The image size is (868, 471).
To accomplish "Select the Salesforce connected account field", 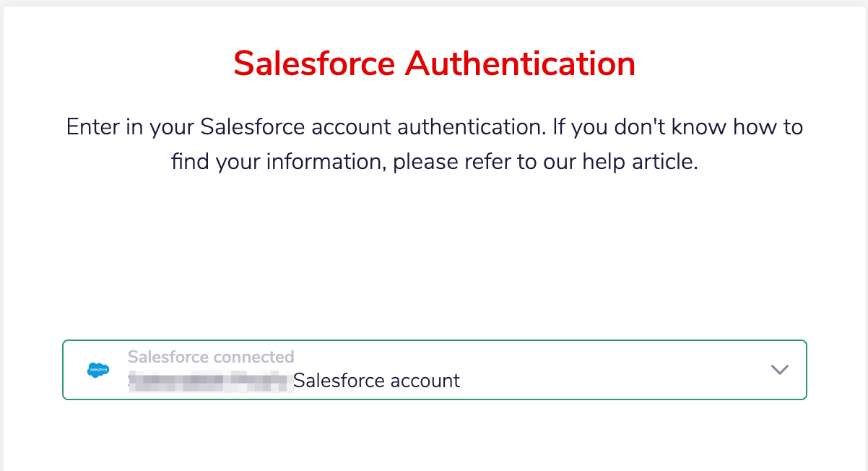I will pyautogui.click(x=433, y=369).
